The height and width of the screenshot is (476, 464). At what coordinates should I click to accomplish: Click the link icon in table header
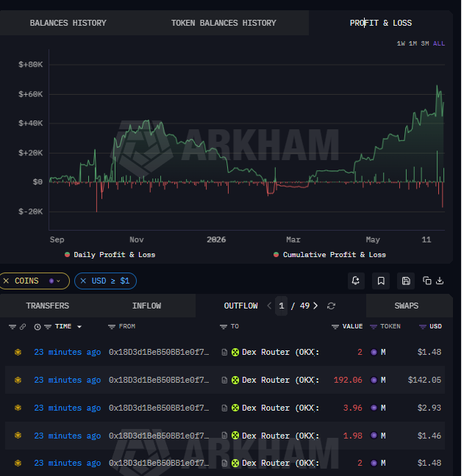pyautogui.click(x=23, y=327)
